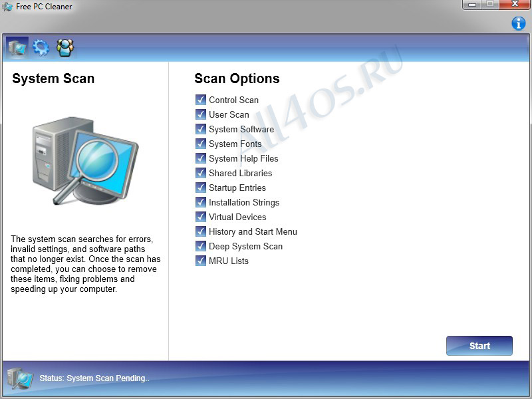Open the System Scan toolbar icon

(17, 47)
